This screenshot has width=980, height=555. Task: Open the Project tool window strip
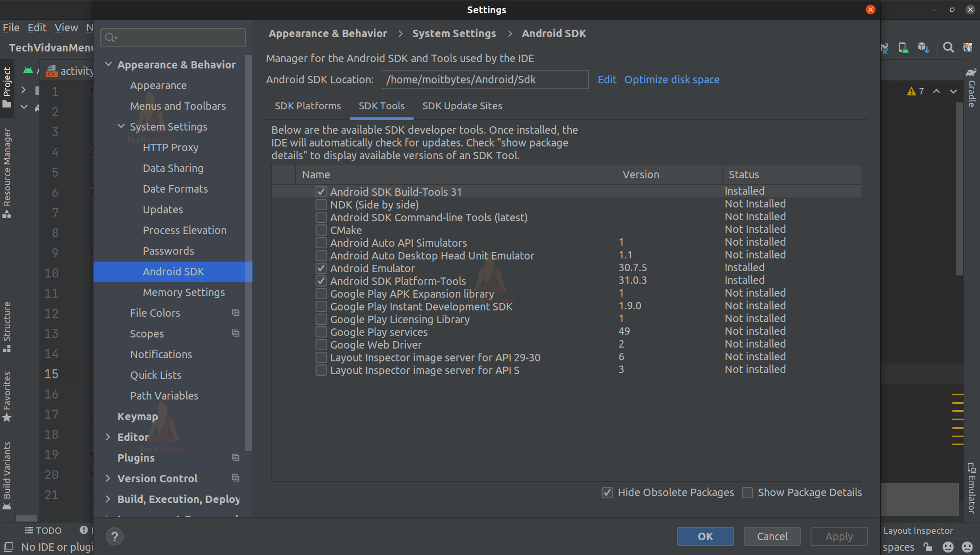tap(7, 86)
